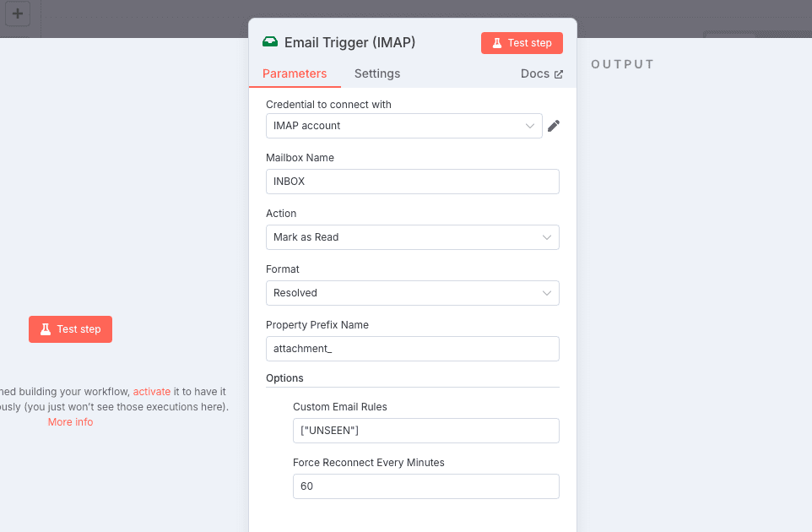
Task: Click the OUTPUT panel heading
Action: tap(622, 64)
